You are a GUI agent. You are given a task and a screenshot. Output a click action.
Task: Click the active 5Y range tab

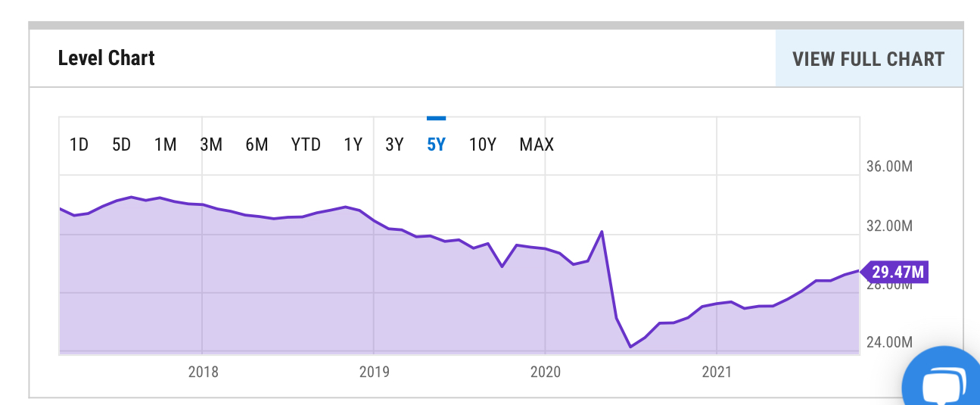point(436,145)
